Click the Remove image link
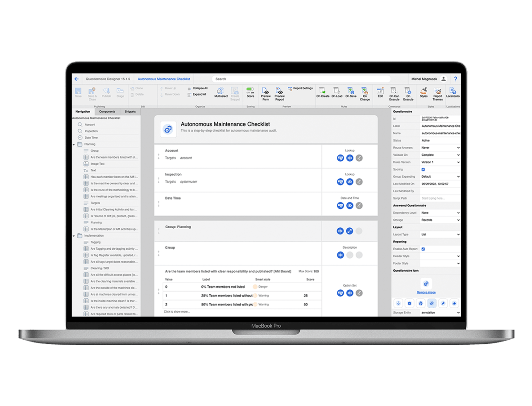The width and height of the screenshot is (532, 406). [426, 293]
